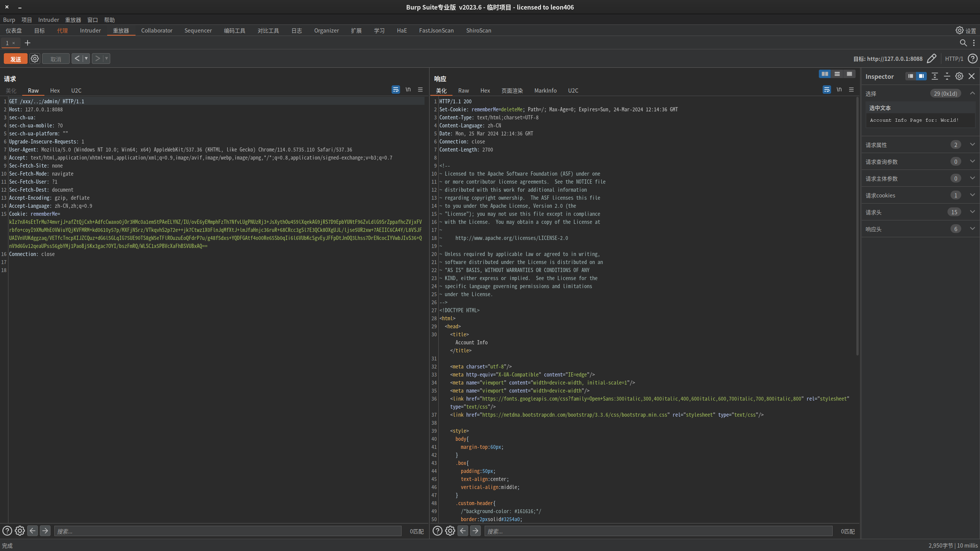Toggle line wrap in response editor

coord(827,90)
